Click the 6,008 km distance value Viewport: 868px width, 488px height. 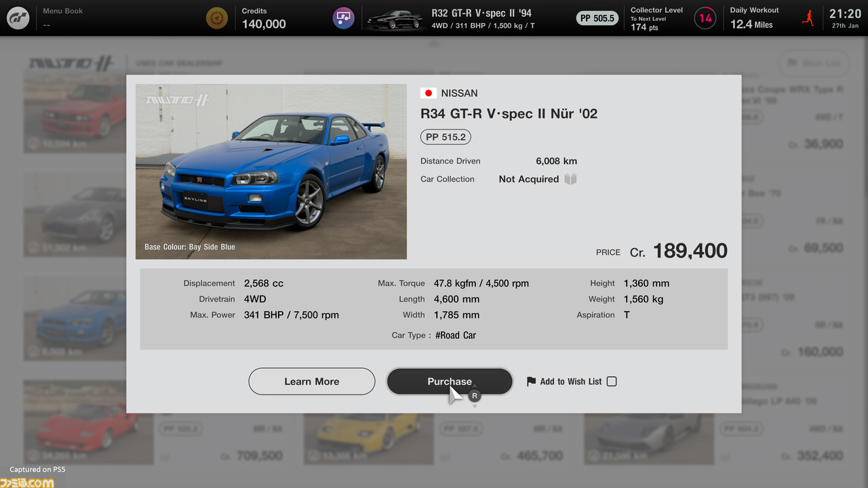(557, 161)
